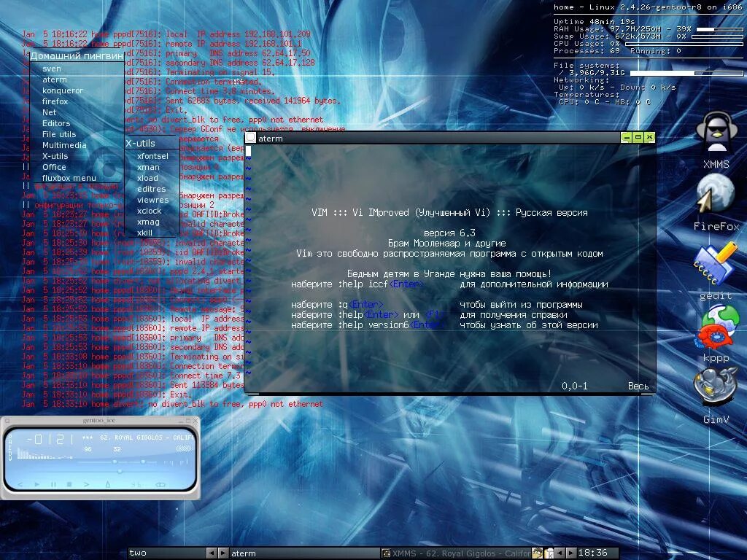Click the aterm window title bar
The image size is (747, 560).
pos(438,138)
